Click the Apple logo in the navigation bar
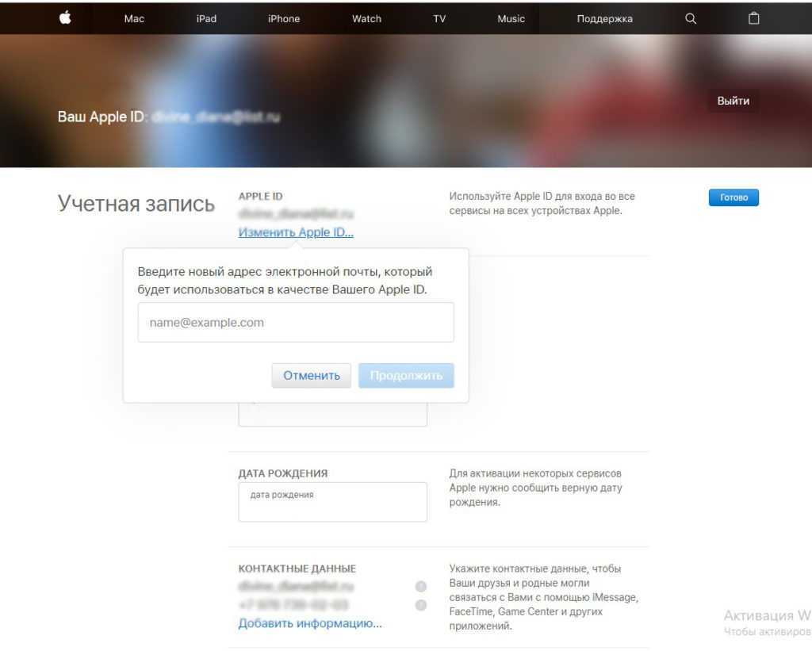The height and width of the screenshot is (651, 812). tap(65, 17)
